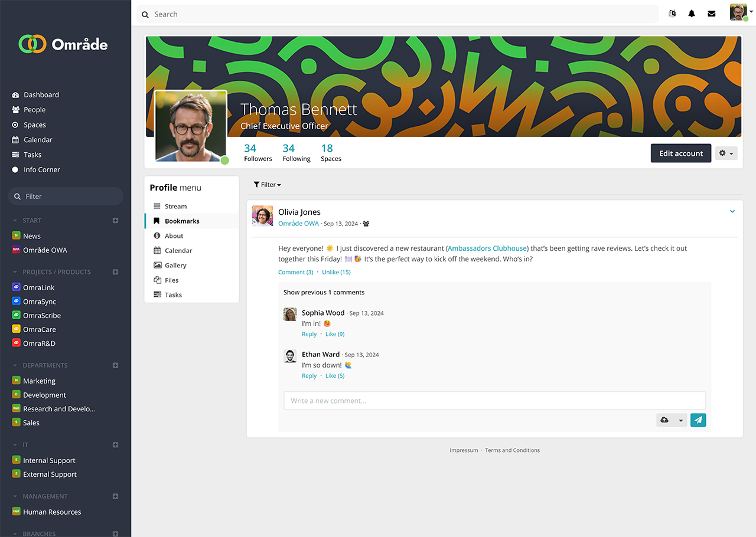
Task: Open the notifications bell icon
Action: coord(692,14)
